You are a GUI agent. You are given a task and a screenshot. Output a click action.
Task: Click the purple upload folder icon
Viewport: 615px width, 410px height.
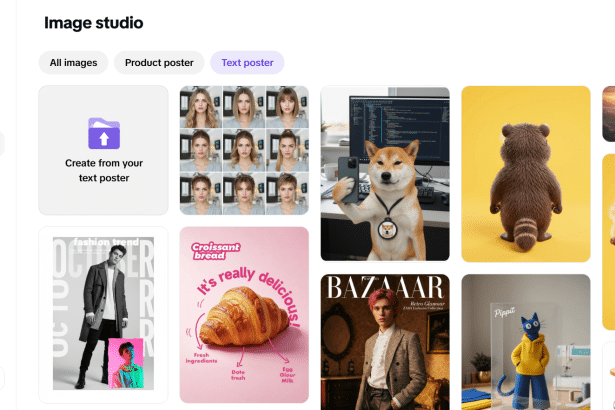(x=104, y=133)
